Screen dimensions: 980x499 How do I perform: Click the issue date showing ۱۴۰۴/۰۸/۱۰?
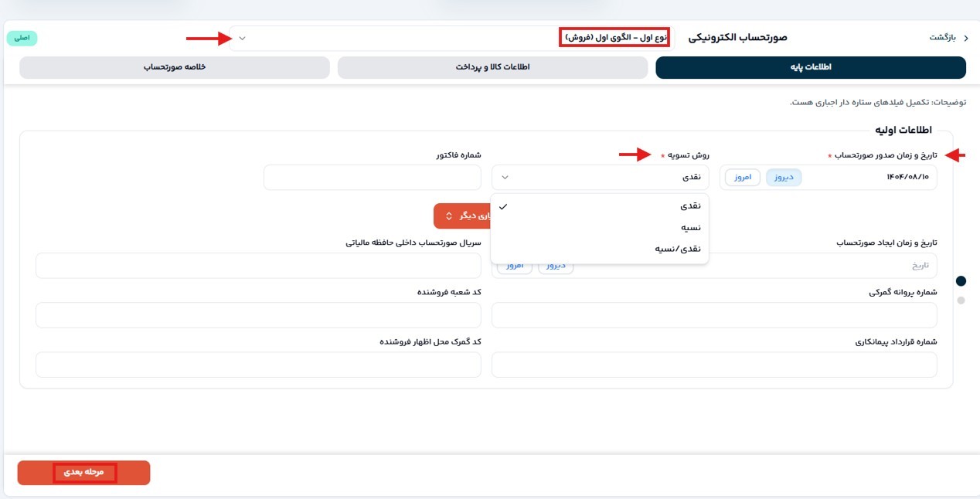click(907, 178)
